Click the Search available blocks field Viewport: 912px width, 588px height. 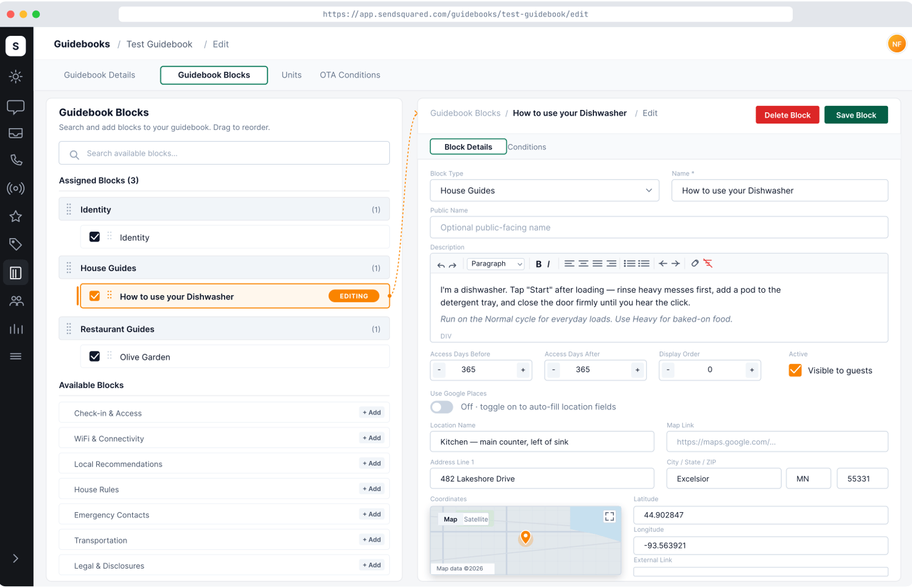coord(224,153)
